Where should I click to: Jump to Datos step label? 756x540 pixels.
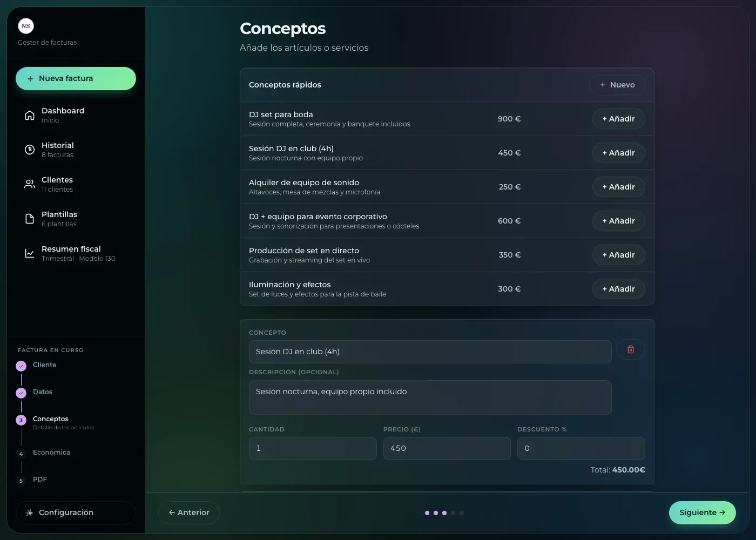point(43,392)
